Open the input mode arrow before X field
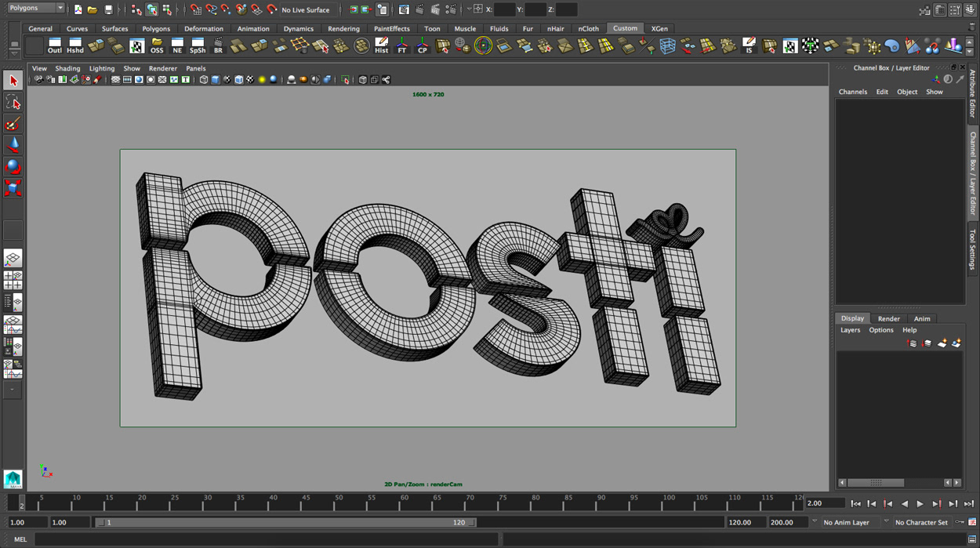The width and height of the screenshot is (980, 548). pos(469,9)
